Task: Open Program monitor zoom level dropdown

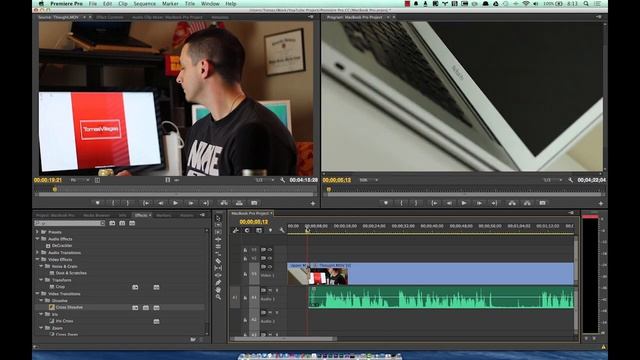Action: tap(369, 180)
